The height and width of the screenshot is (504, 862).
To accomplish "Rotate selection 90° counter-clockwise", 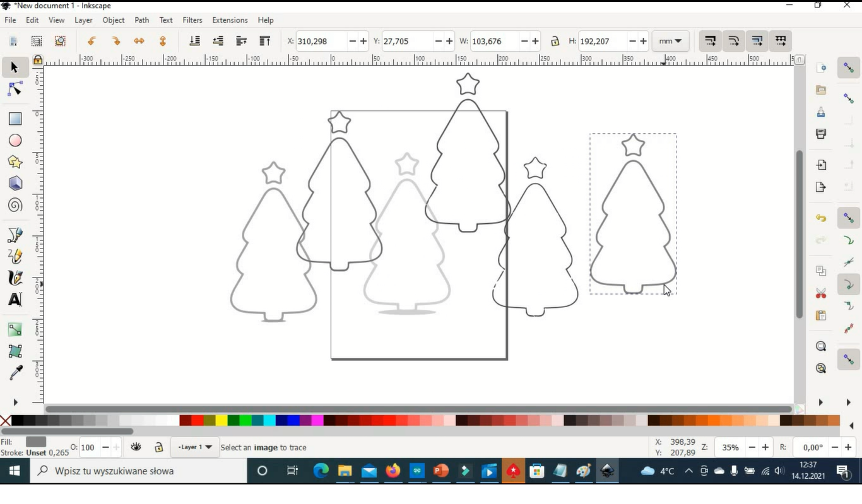I will 92,41.
